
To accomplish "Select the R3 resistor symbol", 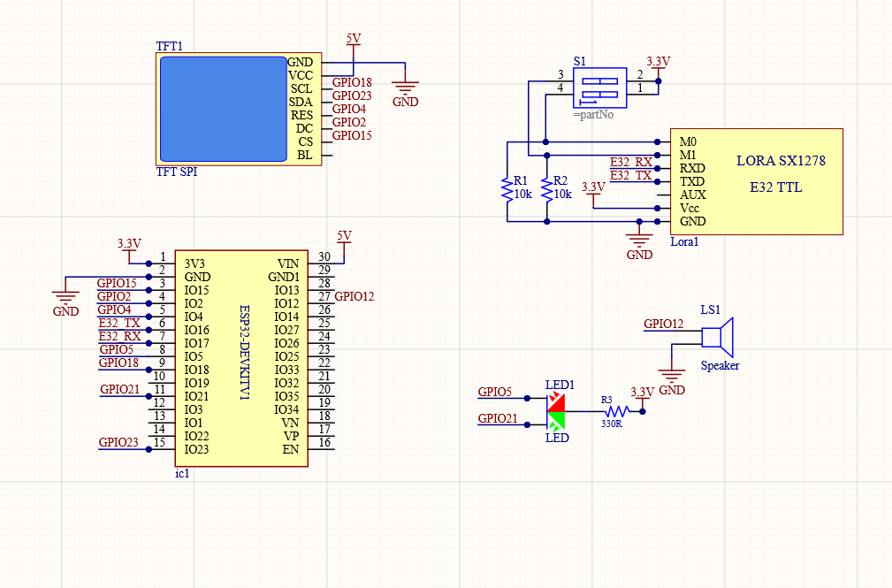I will tap(616, 411).
